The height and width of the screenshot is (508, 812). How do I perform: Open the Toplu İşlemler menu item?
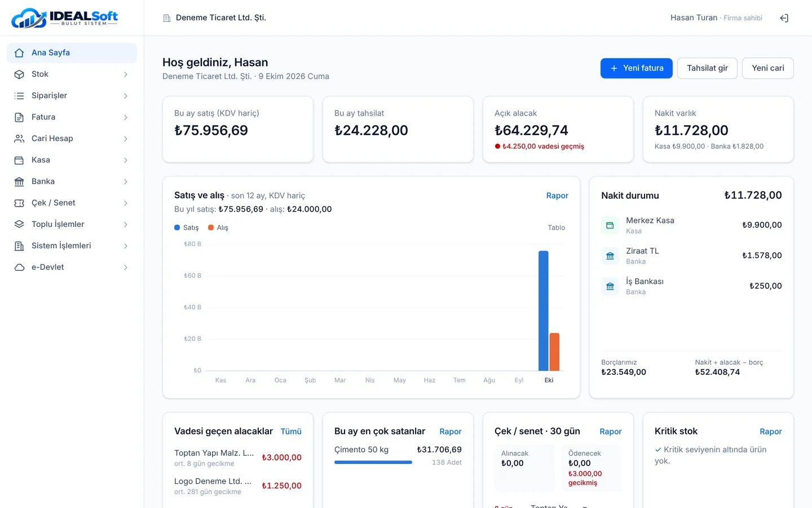coord(72,224)
